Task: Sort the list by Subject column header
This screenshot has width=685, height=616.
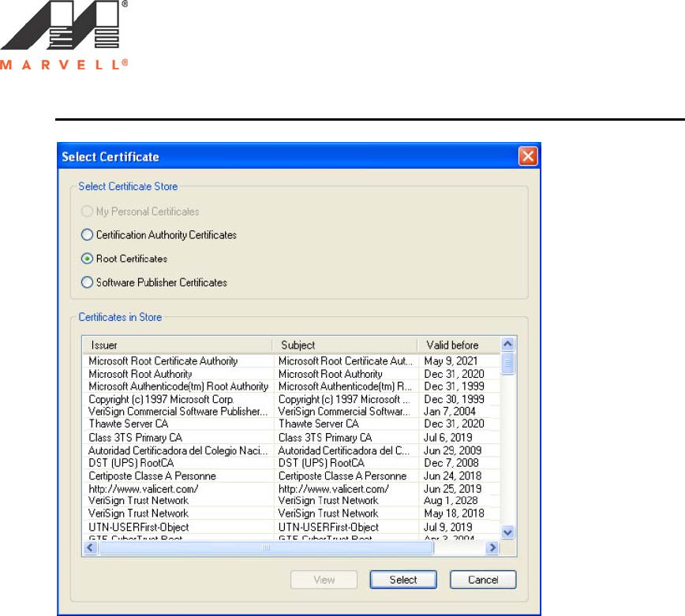Action: [x=345, y=345]
